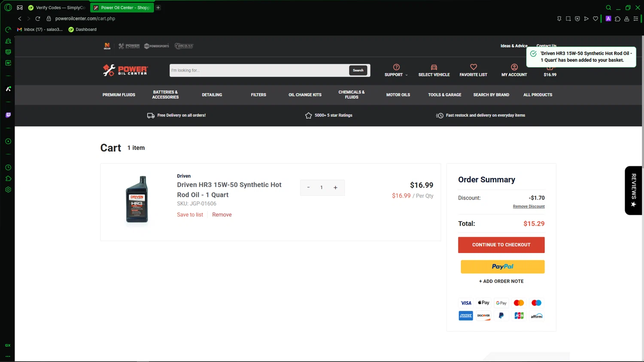Open the purple A extension icon

tap(608, 18)
